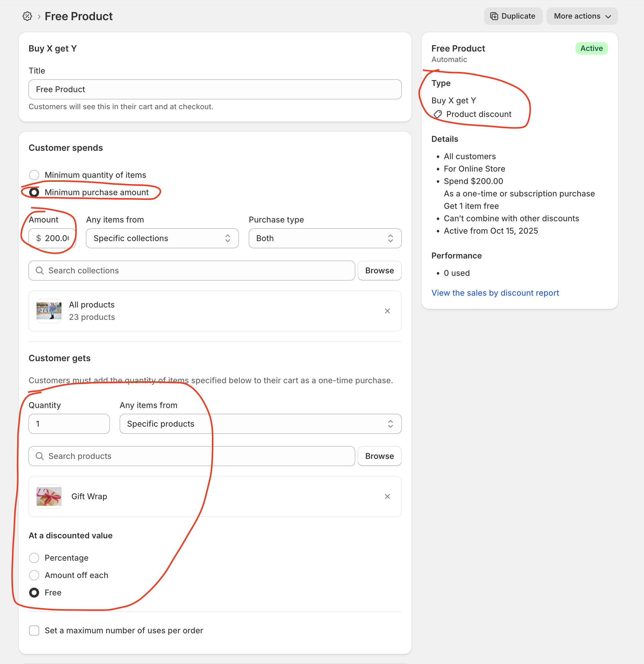Select the Percentage discount option
Viewport: 644px width, 664px height.
34,558
